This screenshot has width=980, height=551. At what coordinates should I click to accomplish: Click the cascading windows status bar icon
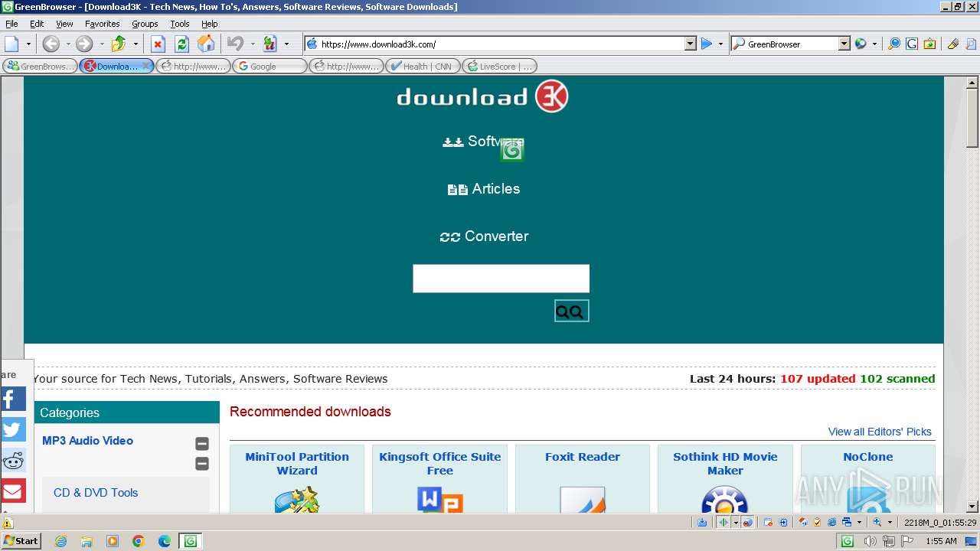847,523
